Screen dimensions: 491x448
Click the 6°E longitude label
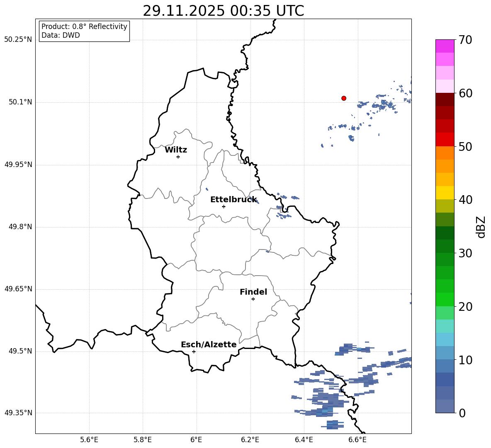[196, 440]
